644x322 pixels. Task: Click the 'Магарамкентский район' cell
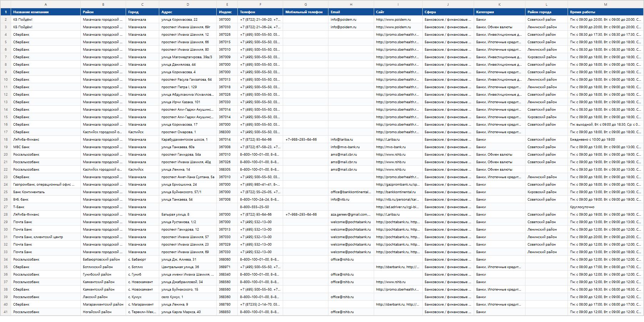point(103,305)
